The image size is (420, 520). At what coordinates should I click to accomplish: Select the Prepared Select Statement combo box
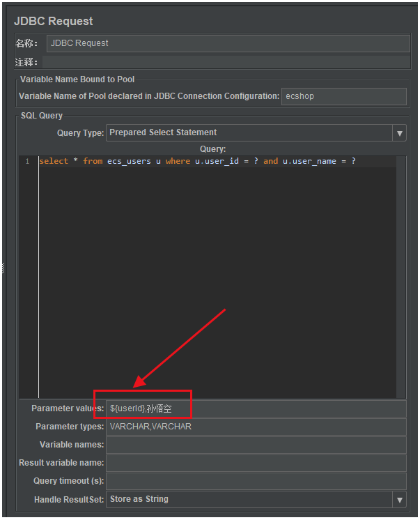(x=256, y=133)
